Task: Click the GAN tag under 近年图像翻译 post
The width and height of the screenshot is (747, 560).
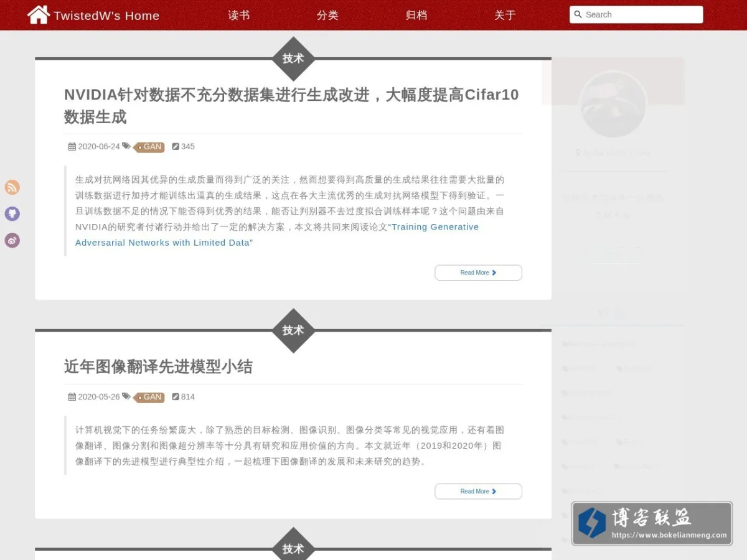Action: click(x=149, y=397)
